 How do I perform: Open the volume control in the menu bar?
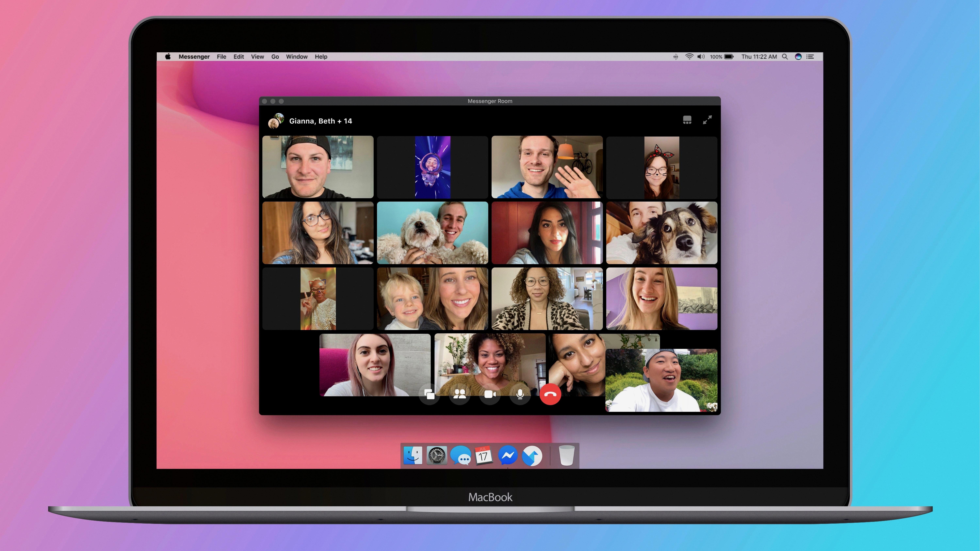(701, 57)
